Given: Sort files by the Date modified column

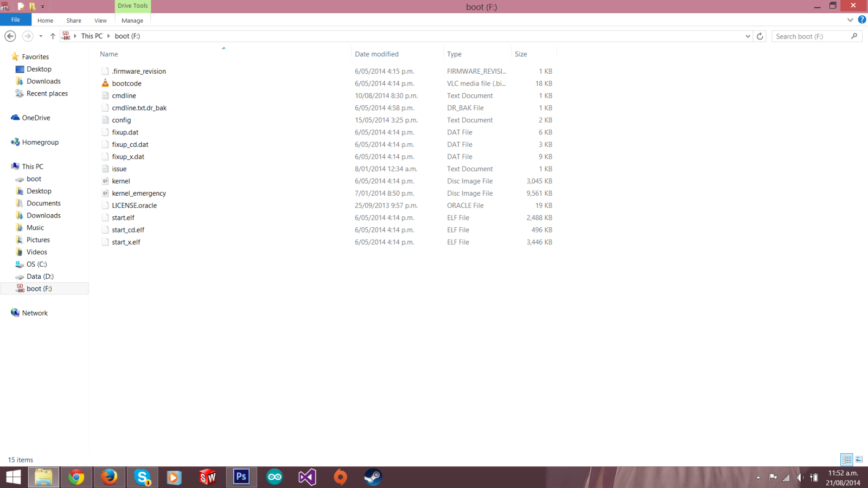Looking at the screenshot, I should click(x=376, y=54).
